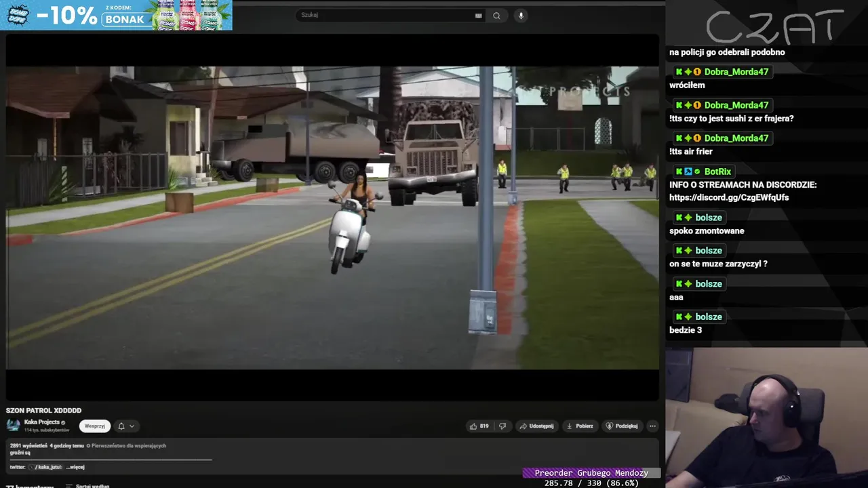Click the streamer webcam overlay
This screenshot has width=868, height=488.
pos(766,418)
